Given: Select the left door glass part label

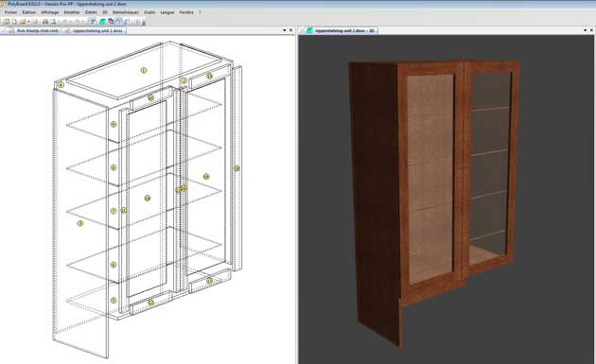Looking at the screenshot, I should 148,198.
